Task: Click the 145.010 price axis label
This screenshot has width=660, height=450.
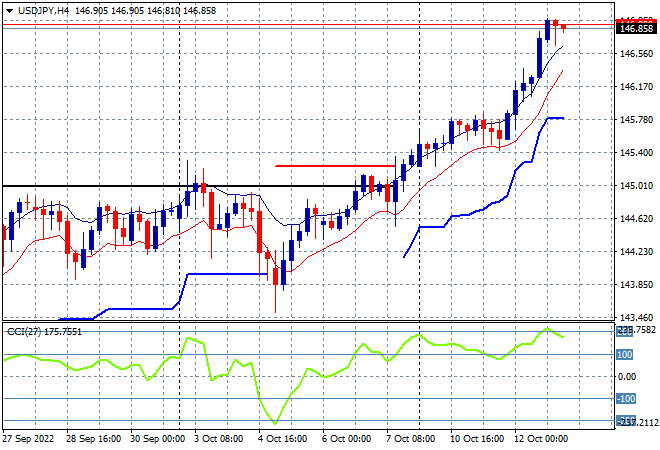Action: point(636,186)
